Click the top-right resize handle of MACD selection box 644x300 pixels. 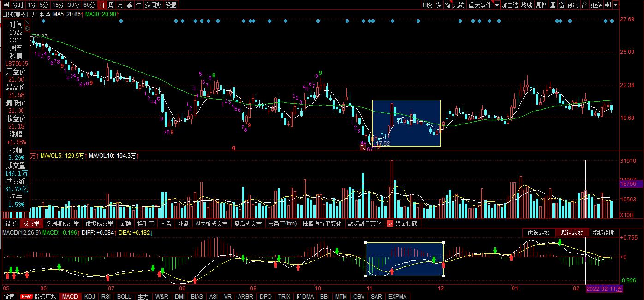point(443,242)
